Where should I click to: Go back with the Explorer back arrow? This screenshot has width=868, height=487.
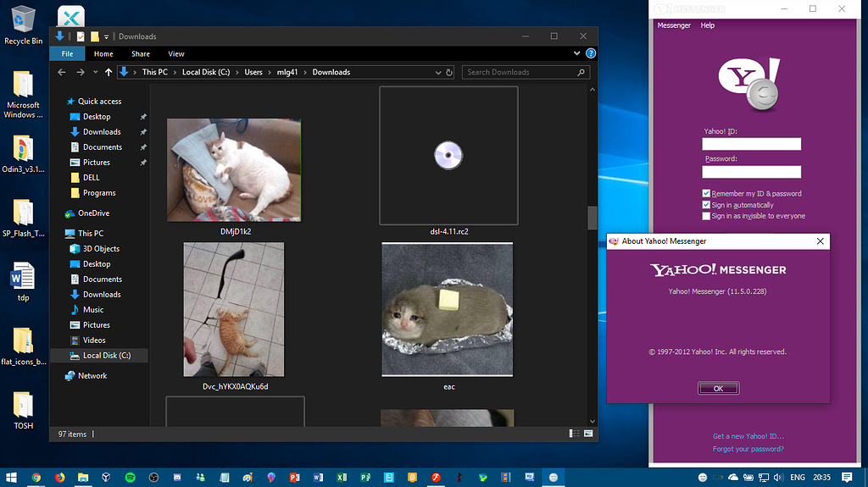[x=62, y=72]
